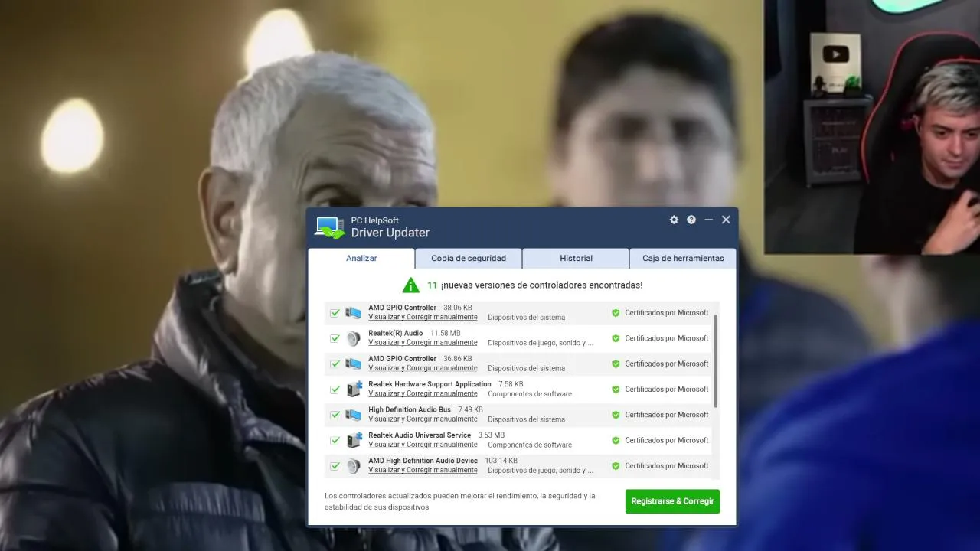Screen dimensions: 980x551
Task: Go to the Caja de herramientas tab
Action: coord(683,259)
